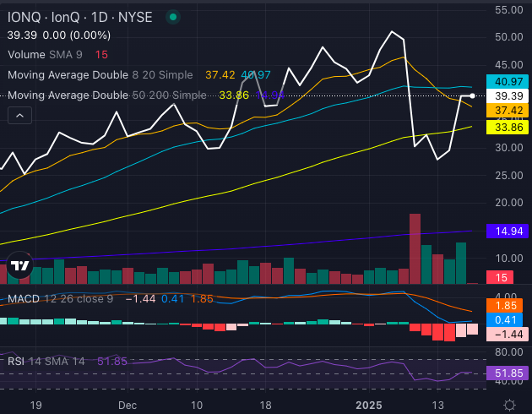This screenshot has width=532, height=414.
Task: Click the tallest red volume bar
Action: 415,248
